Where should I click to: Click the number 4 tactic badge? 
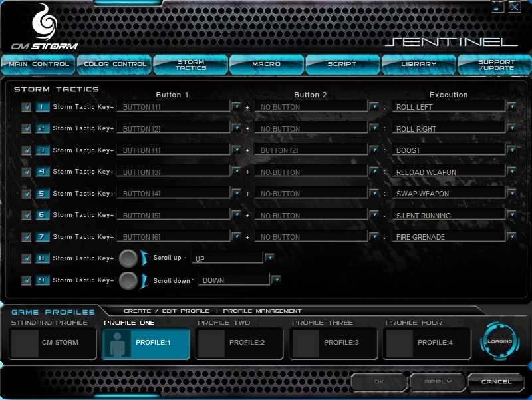(42, 172)
